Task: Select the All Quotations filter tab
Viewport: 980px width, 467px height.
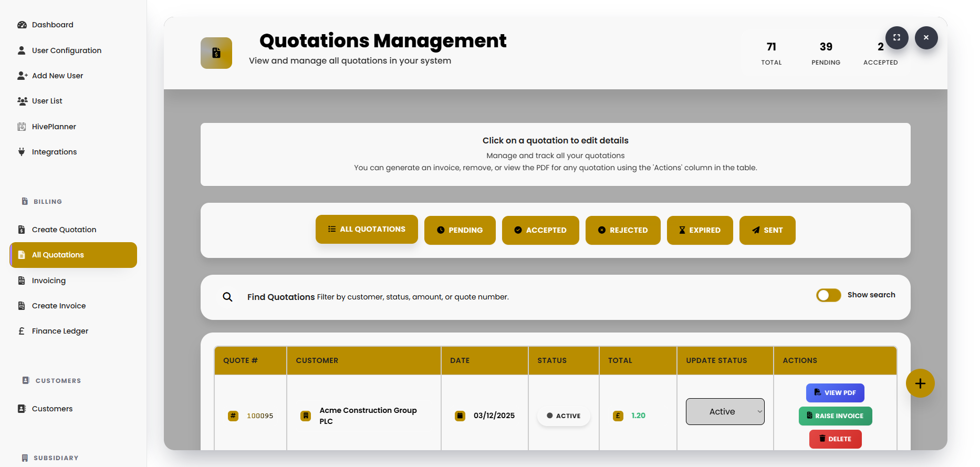Action: (367, 229)
